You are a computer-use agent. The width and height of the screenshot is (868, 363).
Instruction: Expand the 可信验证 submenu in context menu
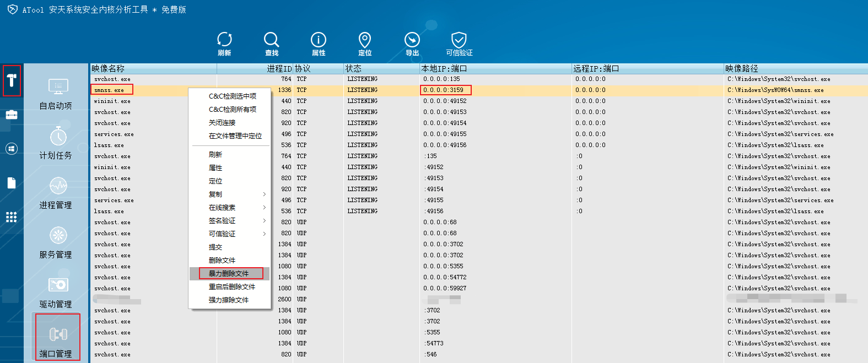[230, 234]
